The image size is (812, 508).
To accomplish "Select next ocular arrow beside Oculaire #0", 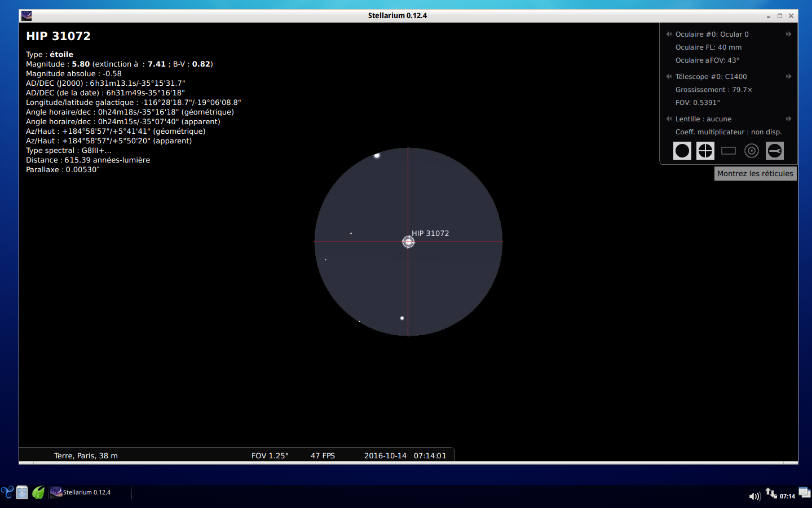I will pyautogui.click(x=788, y=34).
